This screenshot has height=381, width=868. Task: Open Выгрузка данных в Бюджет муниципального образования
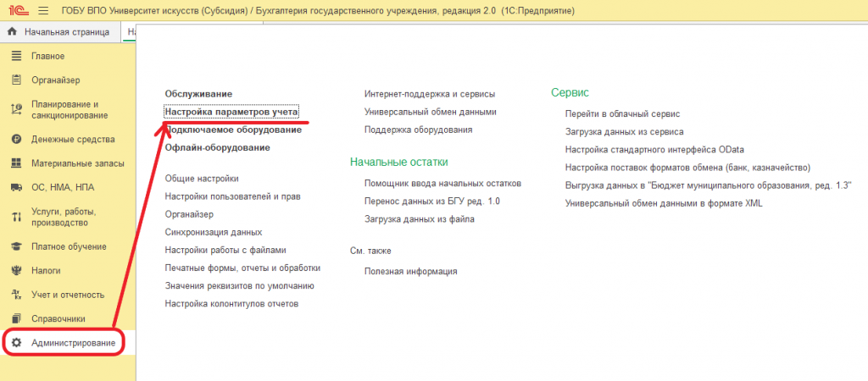tap(709, 185)
